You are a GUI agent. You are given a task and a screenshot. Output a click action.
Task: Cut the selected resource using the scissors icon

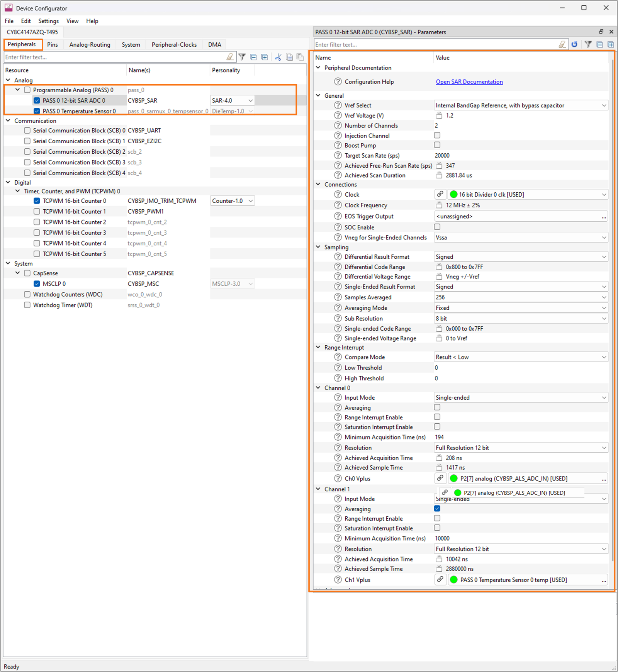tap(278, 57)
